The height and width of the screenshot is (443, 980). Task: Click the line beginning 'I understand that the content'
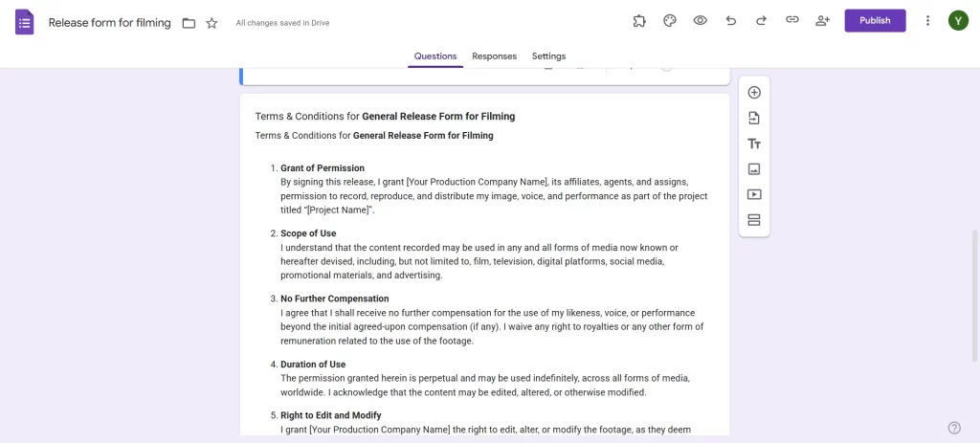479,248
